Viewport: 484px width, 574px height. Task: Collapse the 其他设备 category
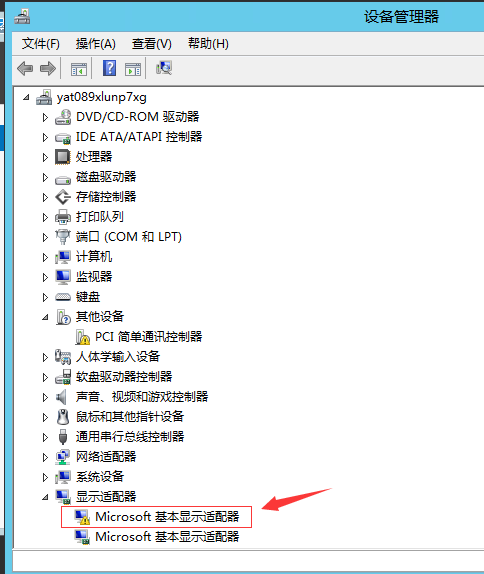coord(45,317)
